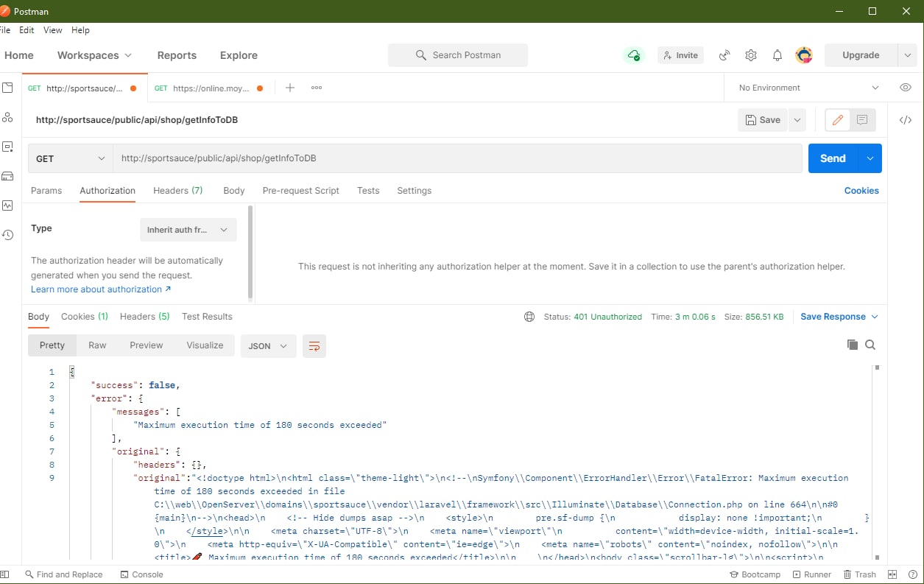924x584 pixels.
Task: Switch to the edit pencil mode
Action: tap(837, 120)
